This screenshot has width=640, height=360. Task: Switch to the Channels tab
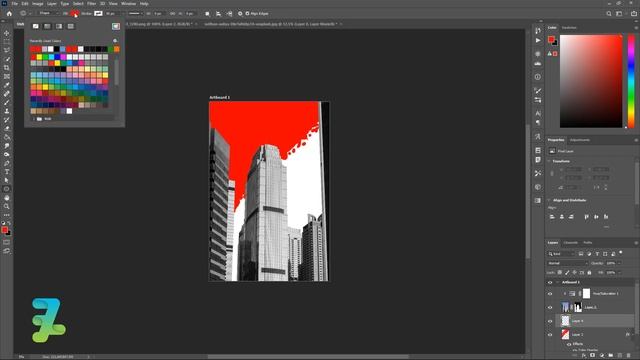[571, 243]
